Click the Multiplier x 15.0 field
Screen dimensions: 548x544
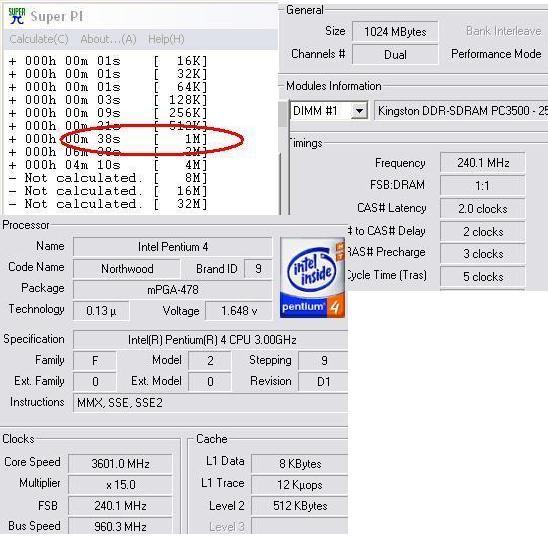pyautogui.click(x=120, y=485)
